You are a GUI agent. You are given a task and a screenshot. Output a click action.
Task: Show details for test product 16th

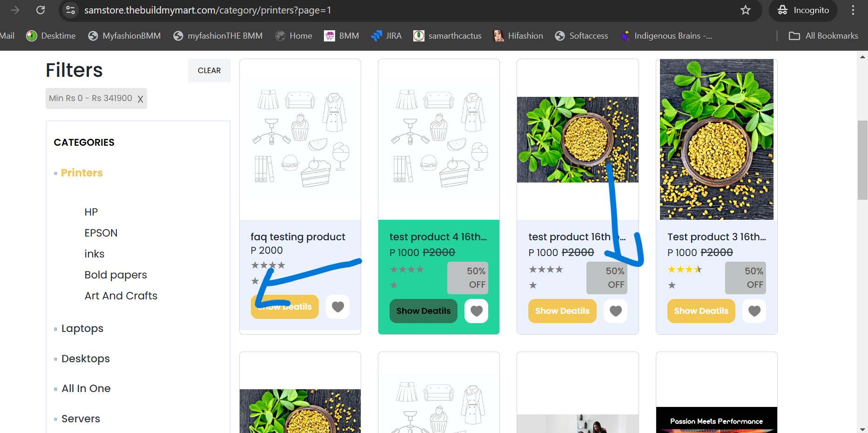pyautogui.click(x=562, y=311)
